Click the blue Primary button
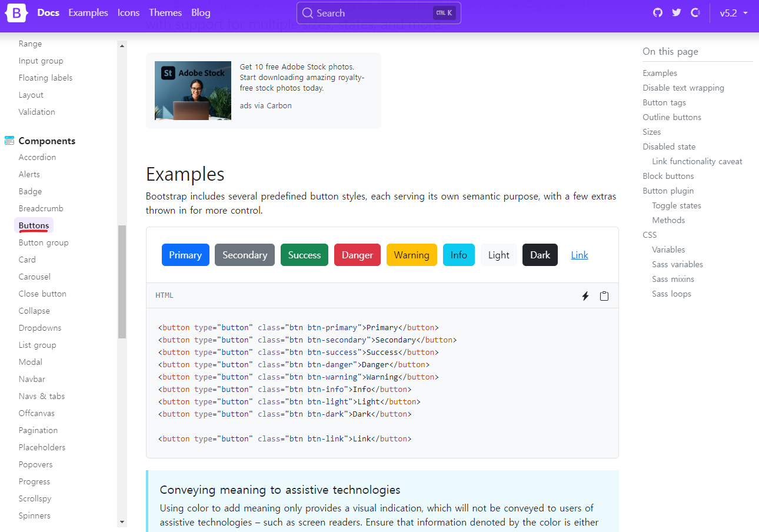 coord(185,255)
